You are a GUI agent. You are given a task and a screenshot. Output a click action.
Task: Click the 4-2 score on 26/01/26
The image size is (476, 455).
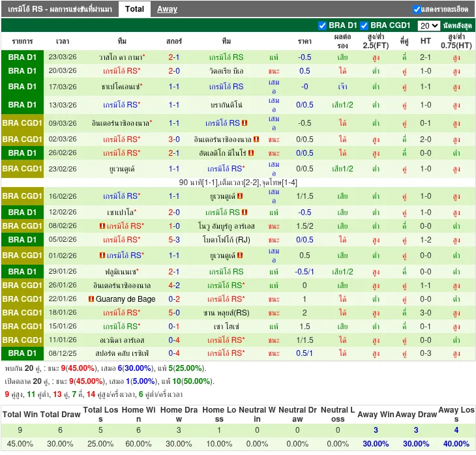click(x=174, y=286)
